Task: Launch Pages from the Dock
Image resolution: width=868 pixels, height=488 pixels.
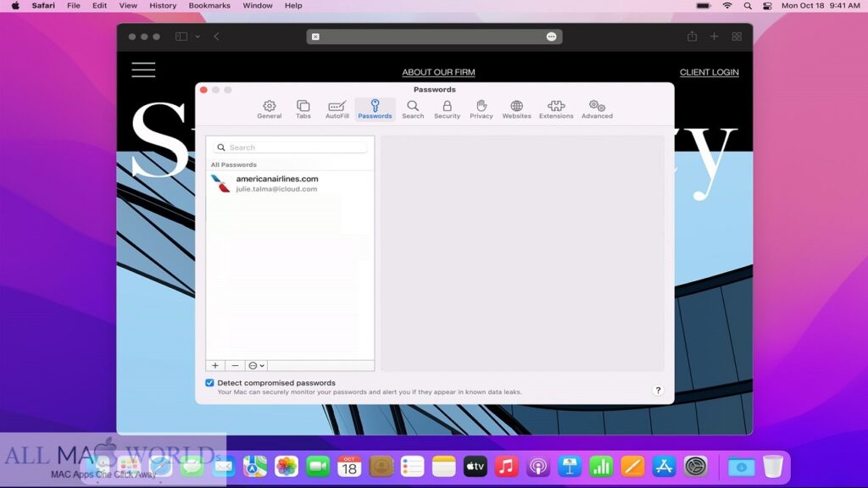Action: click(632, 467)
